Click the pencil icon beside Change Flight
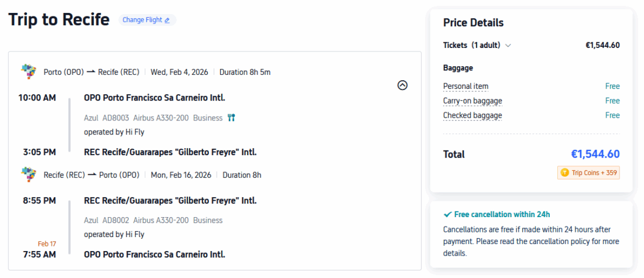The width and height of the screenshot is (644, 278). [x=167, y=20]
